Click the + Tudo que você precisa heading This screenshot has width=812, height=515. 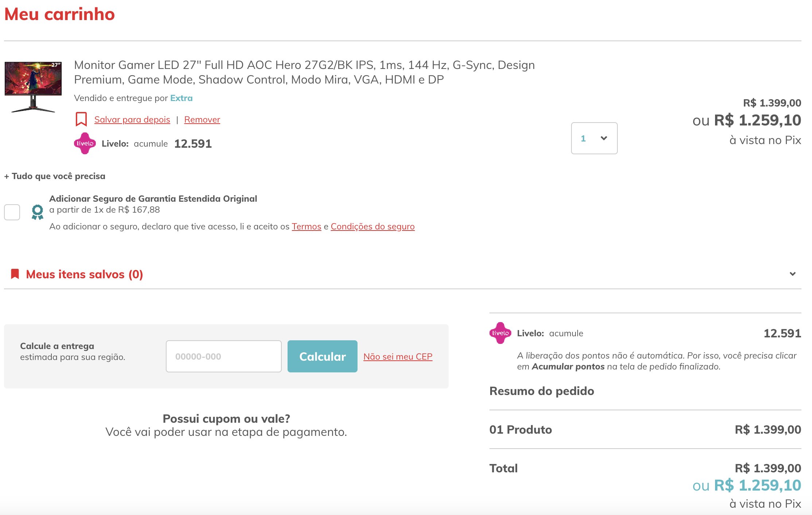(x=55, y=176)
